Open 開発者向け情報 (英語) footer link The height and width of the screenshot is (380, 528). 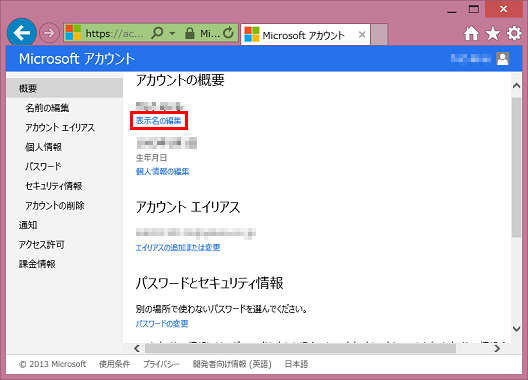click(232, 364)
